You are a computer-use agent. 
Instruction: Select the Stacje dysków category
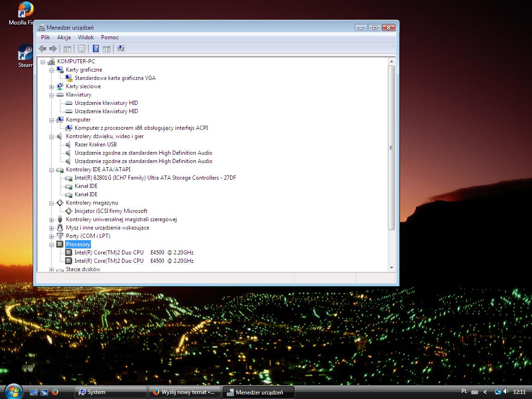[83, 269]
